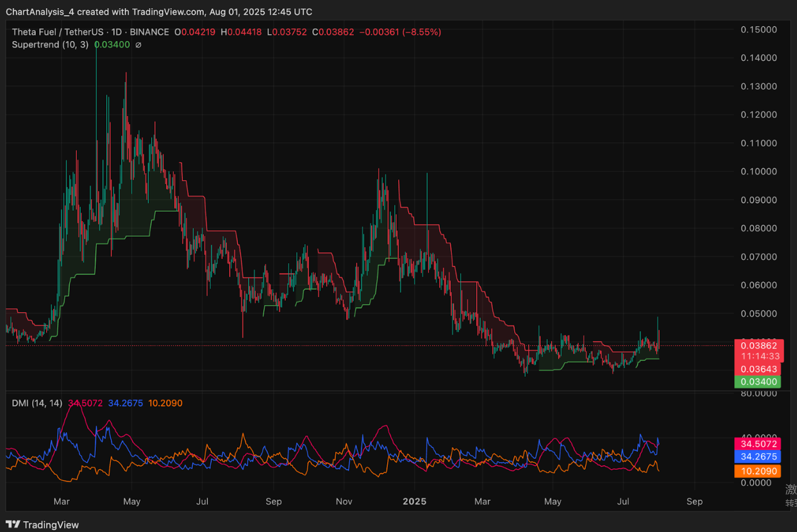Click the BINANCE exchange name in the title
Image resolution: width=797 pixels, height=532 pixels.
coord(149,32)
